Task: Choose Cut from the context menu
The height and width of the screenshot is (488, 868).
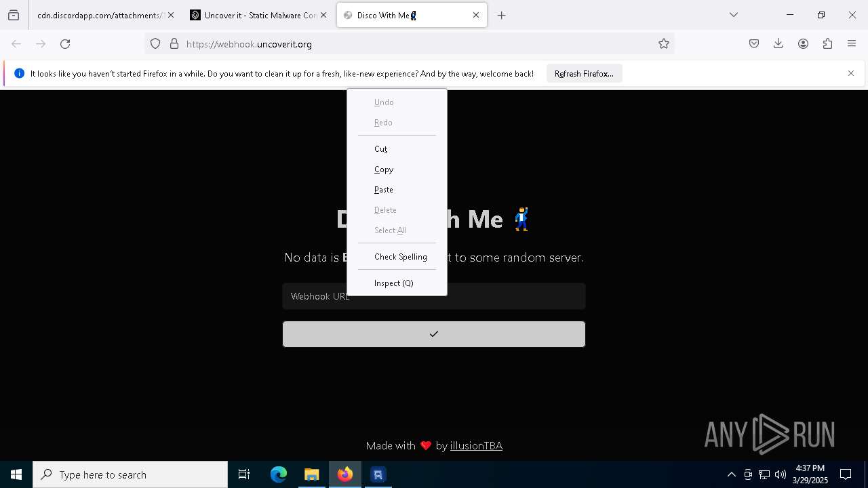Action: pyautogui.click(x=397, y=149)
